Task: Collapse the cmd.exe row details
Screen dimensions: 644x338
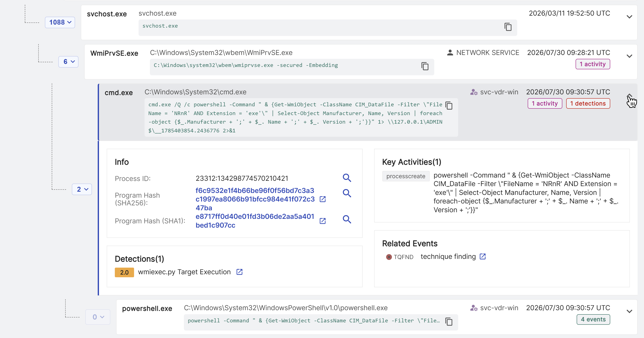Action: coord(629,96)
